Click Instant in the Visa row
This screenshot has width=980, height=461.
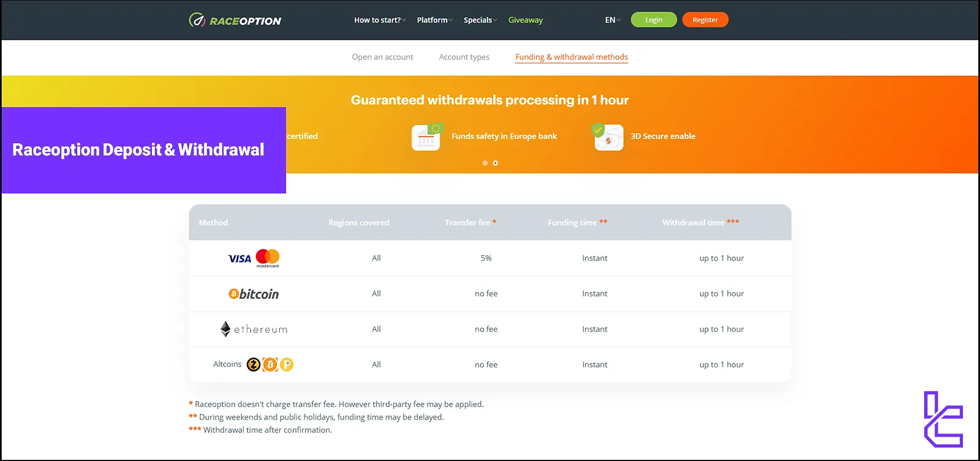point(595,258)
